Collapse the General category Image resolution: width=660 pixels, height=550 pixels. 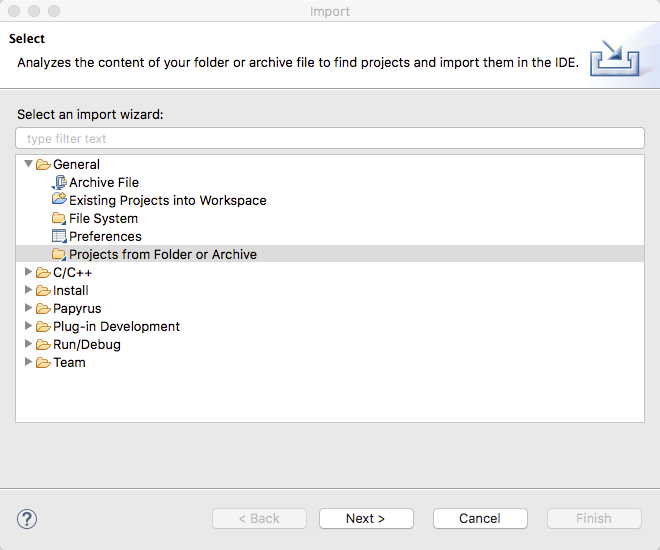tap(28, 164)
